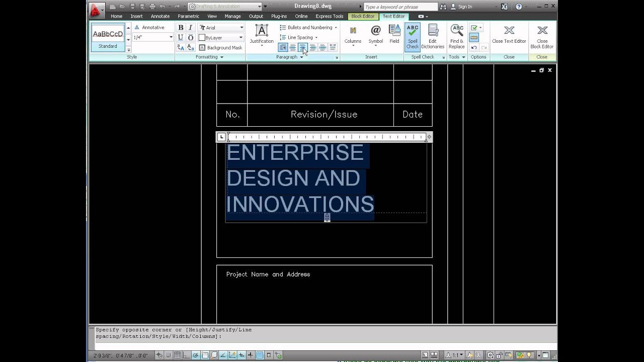Viewport: 644px width, 362px height.
Task: Switch to the Annotate ribbon tab
Action: pos(160,17)
